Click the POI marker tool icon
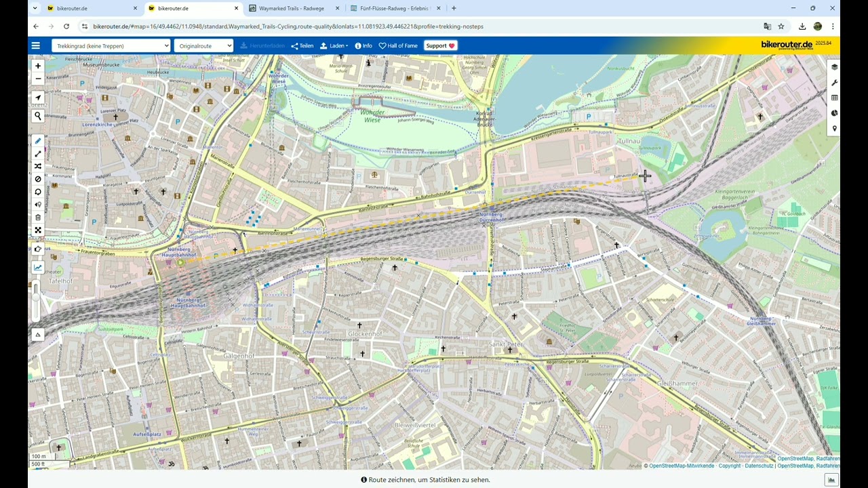The width and height of the screenshot is (868, 488). (38, 205)
